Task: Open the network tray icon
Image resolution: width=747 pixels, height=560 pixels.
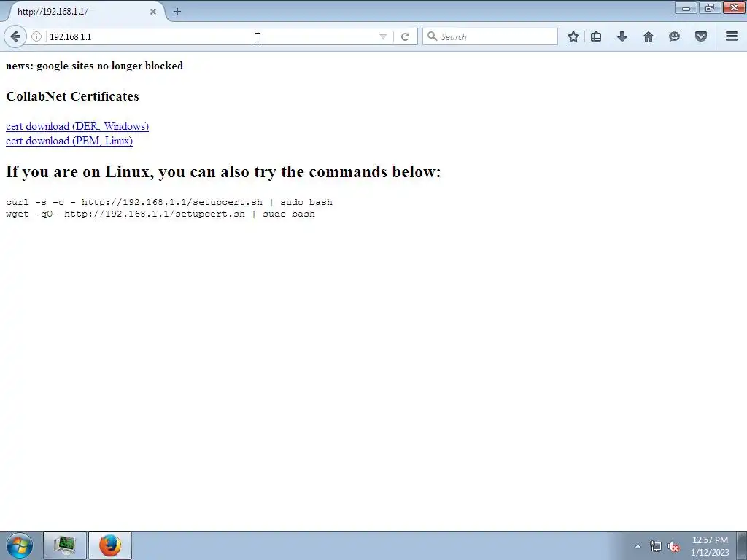Action: pos(656,547)
